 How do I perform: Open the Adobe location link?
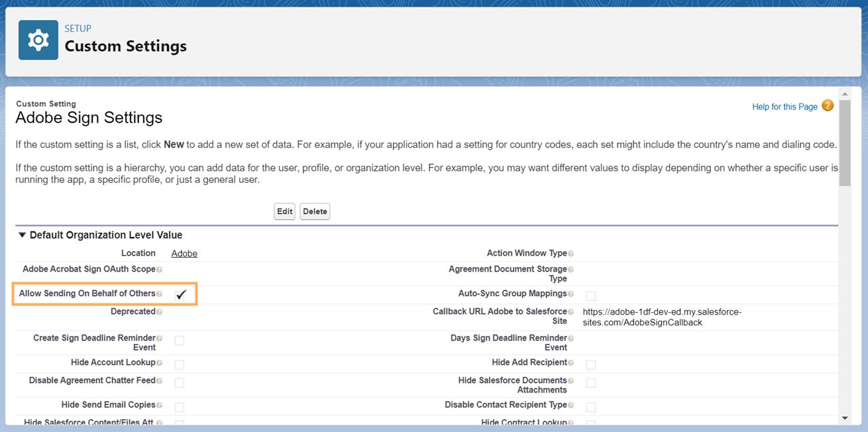[x=184, y=254]
